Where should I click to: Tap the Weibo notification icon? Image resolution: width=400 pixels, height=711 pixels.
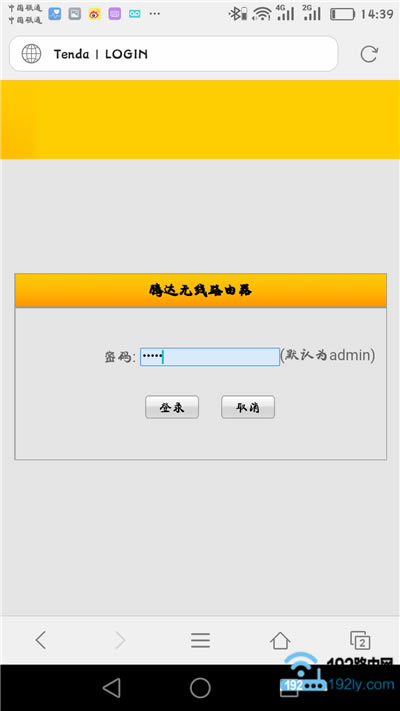94,14
